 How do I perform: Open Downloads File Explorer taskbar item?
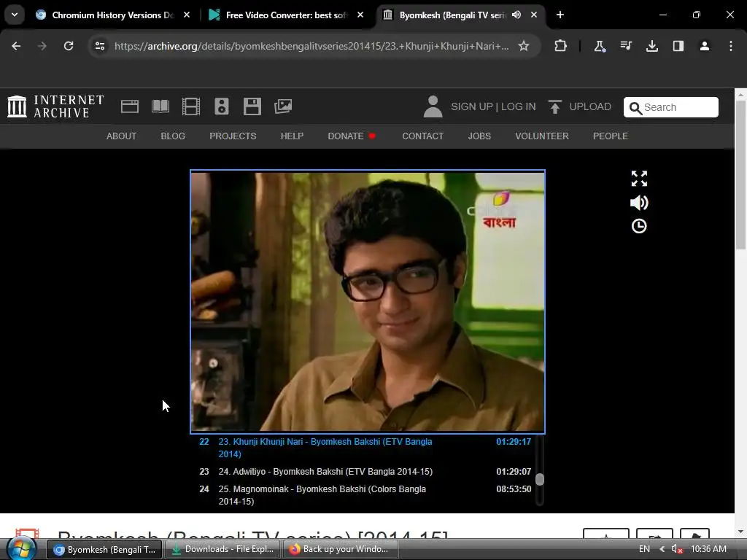point(223,549)
